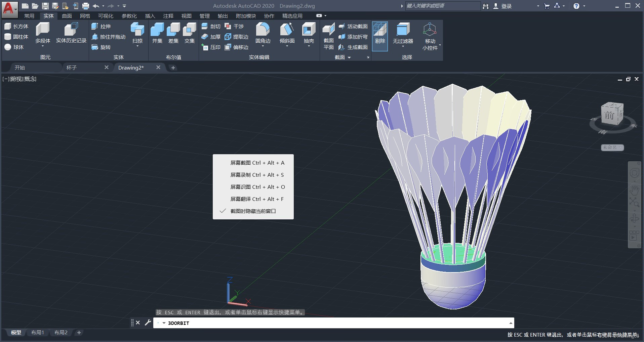Add a new drawing tab with plus
Screen dimensions: 644x342
click(x=173, y=68)
